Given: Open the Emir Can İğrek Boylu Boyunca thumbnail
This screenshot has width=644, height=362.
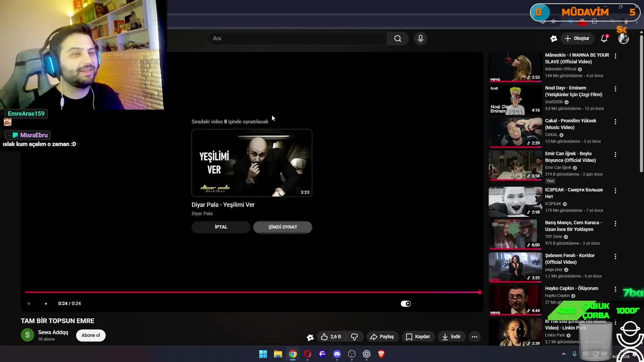Looking at the screenshot, I should pyautogui.click(x=515, y=165).
